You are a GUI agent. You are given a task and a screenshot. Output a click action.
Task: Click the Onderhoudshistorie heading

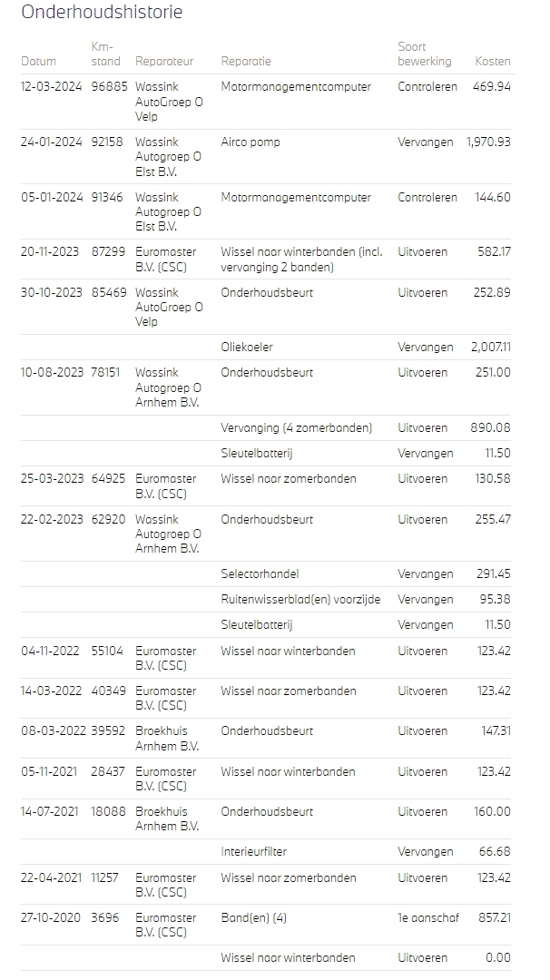(x=102, y=13)
